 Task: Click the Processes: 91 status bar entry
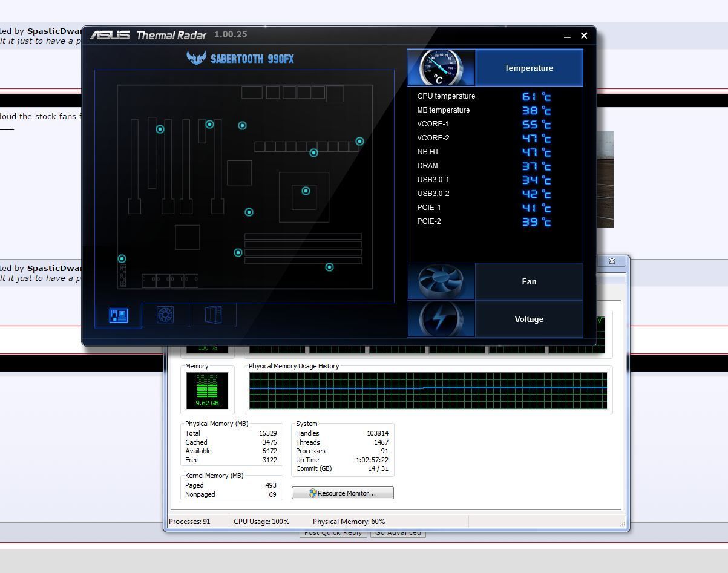pyautogui.click(x=189, y=522)
